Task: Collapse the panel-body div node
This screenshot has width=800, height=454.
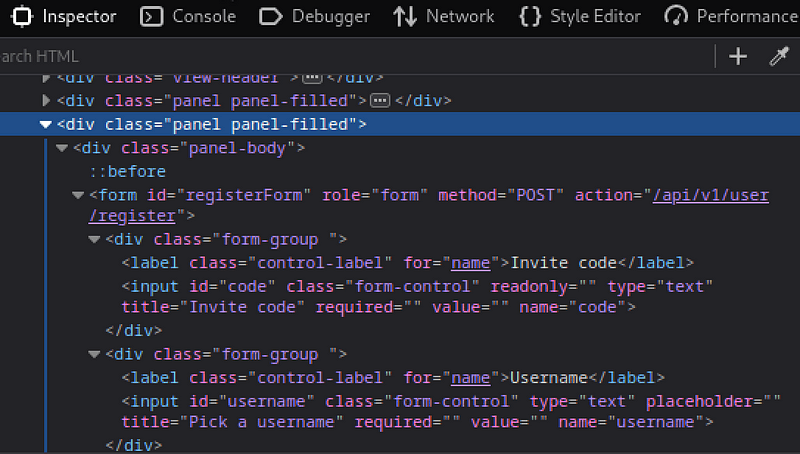Action: 62,148
